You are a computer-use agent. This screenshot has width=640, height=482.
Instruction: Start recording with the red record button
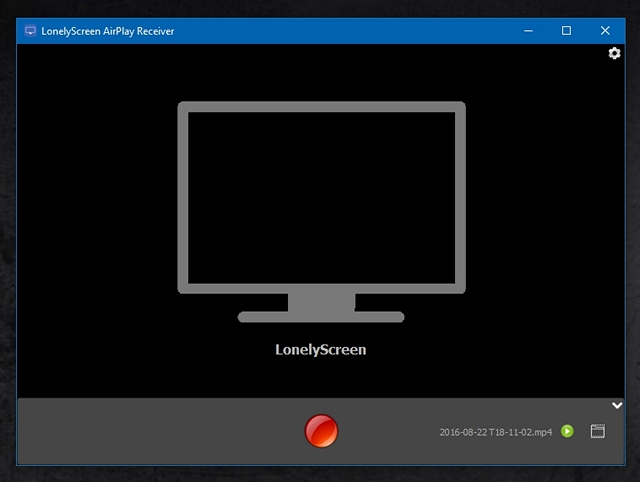click(321, 431)
